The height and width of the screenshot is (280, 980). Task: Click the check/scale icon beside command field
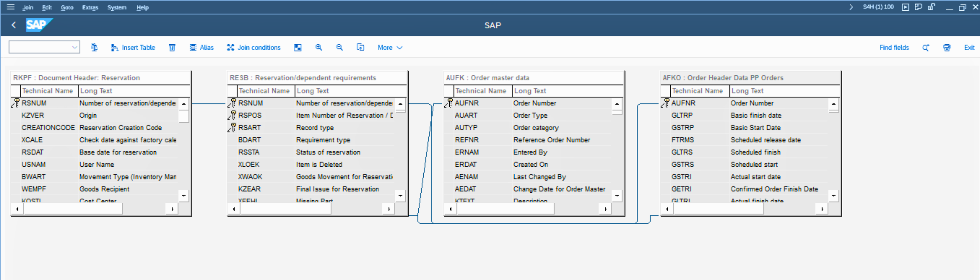click(94, 48)
